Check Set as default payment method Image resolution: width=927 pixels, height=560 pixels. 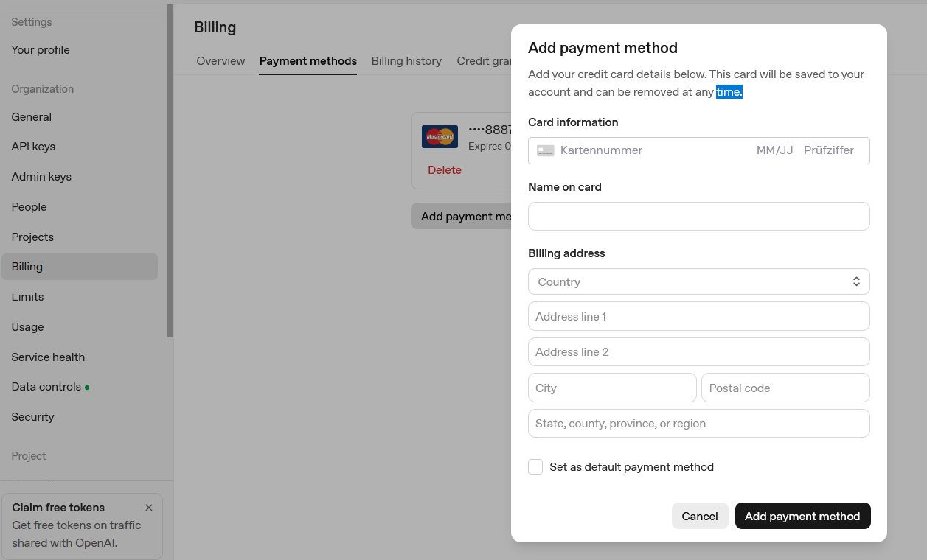[535, 467]
